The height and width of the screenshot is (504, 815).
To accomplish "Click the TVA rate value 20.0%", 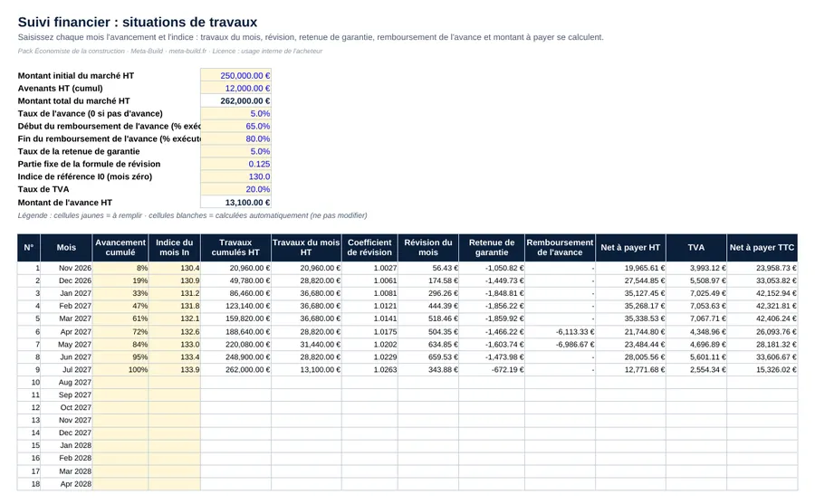I will tap(235, 189).
